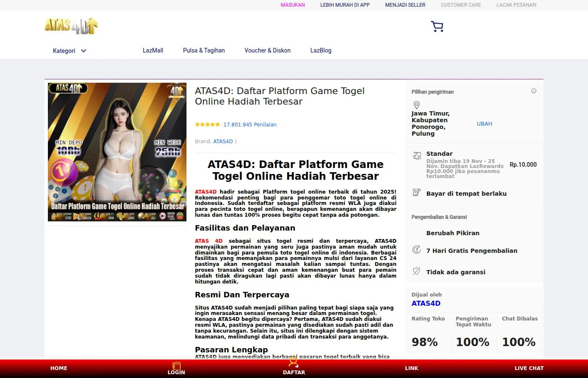Screen dimensions: 588x378
Task: Click the Berubah Pikiran text
Action: (x=453, y=233)
